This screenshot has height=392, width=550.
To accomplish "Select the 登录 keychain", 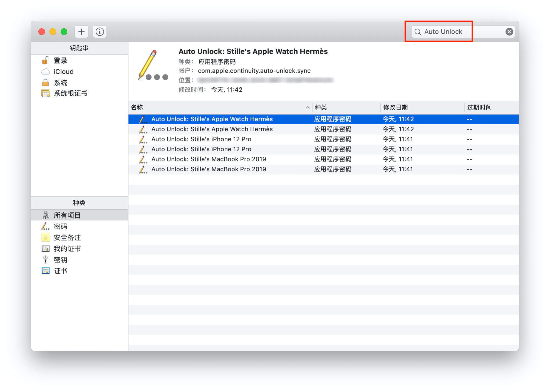I will click(80, 60).
